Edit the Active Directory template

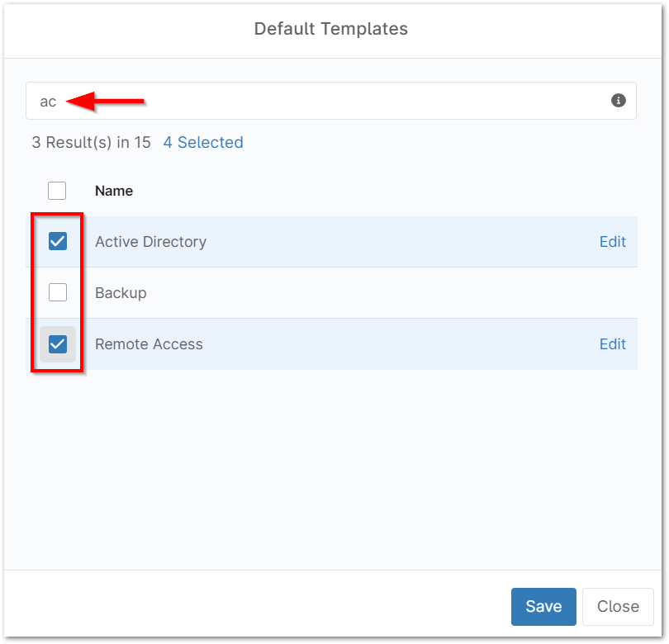tap(612, 242)
